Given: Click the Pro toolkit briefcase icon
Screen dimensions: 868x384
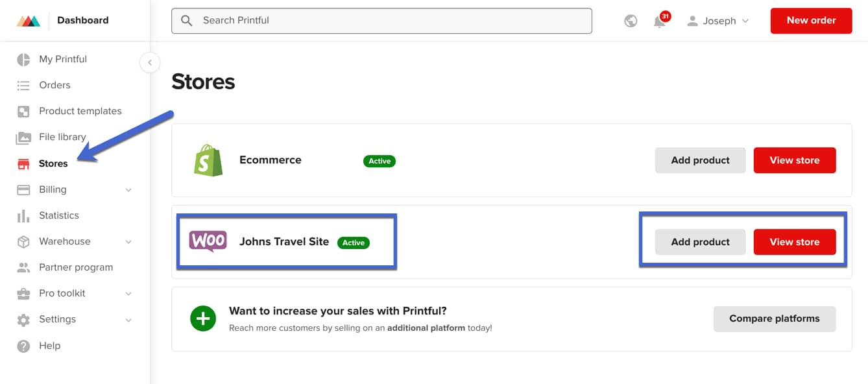Looking at the screenshot, I should [x=23, y=294].
